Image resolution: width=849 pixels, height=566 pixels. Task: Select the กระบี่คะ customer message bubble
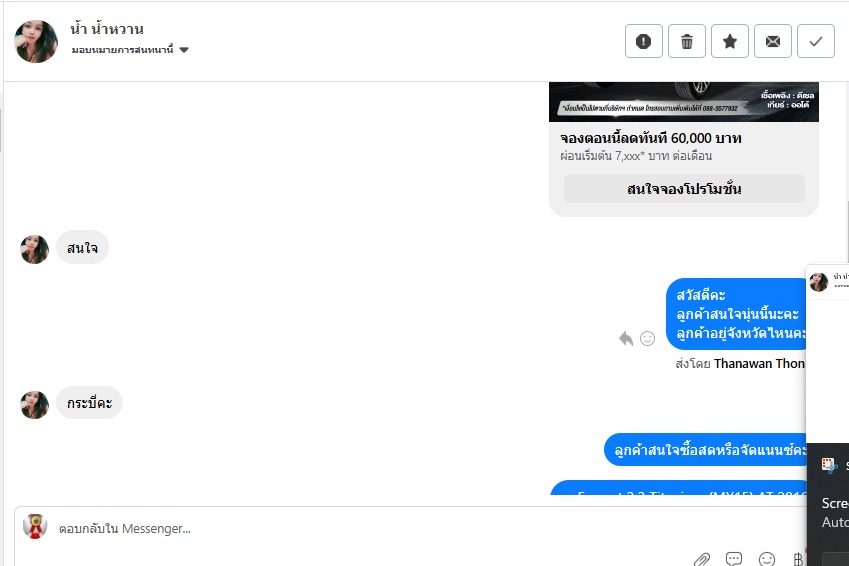click(x=89, y=403)
